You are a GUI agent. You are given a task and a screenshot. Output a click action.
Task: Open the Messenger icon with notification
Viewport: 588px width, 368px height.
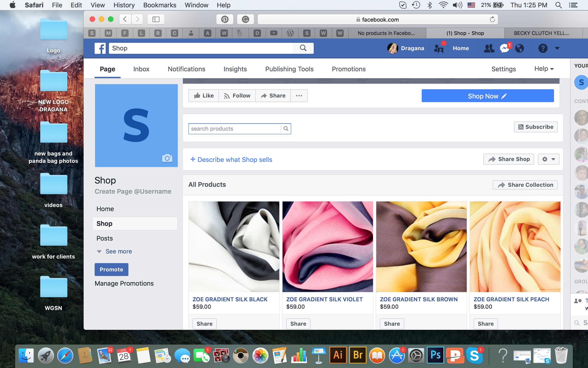[x=505, y=48]
